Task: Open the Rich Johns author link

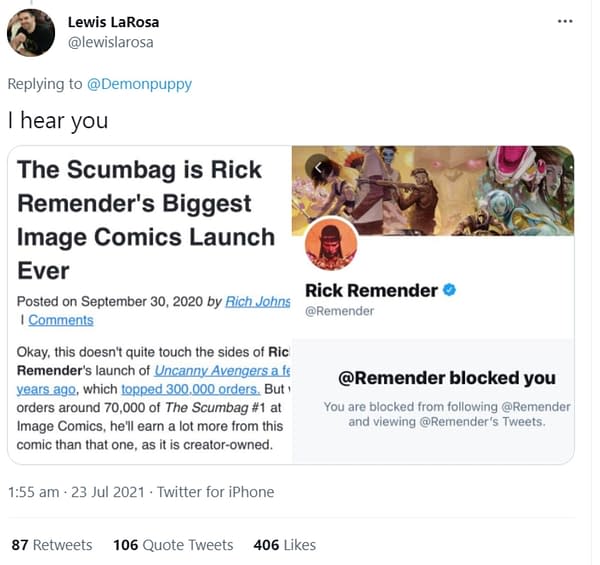Action: point(258,301)
